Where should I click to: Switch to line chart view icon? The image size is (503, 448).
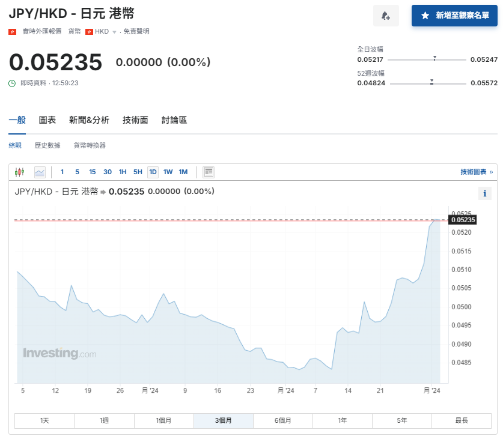(40, 172)
